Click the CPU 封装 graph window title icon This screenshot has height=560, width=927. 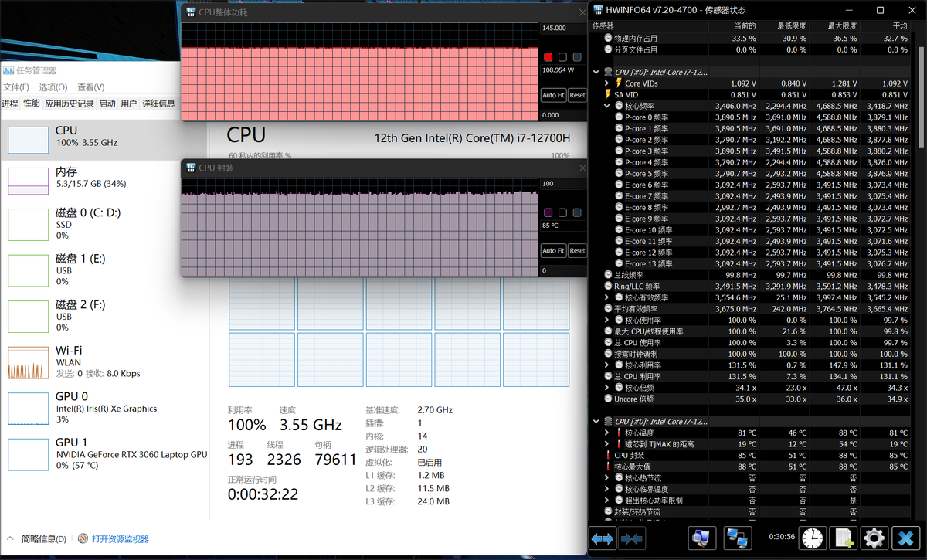[190, 168]
